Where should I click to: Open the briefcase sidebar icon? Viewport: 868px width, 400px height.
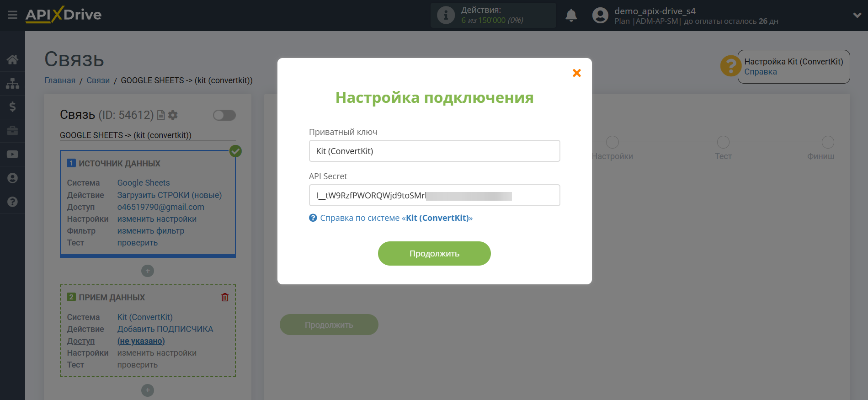click(x=12, y=131)
